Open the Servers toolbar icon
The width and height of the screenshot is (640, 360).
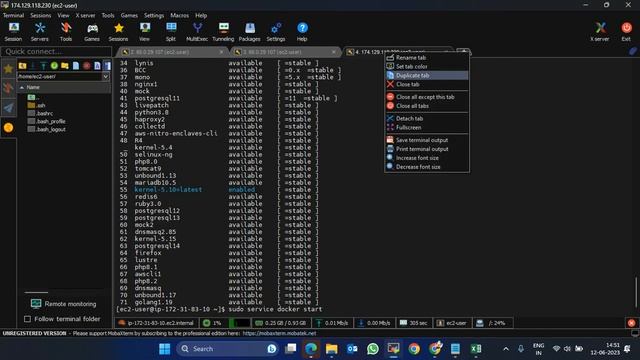pos(40,32)
